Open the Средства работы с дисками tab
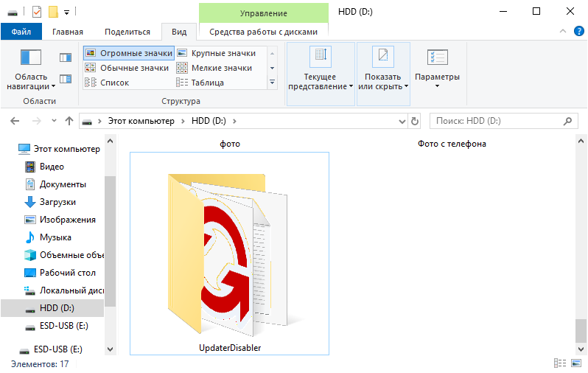588x373 pixels. 263,32
